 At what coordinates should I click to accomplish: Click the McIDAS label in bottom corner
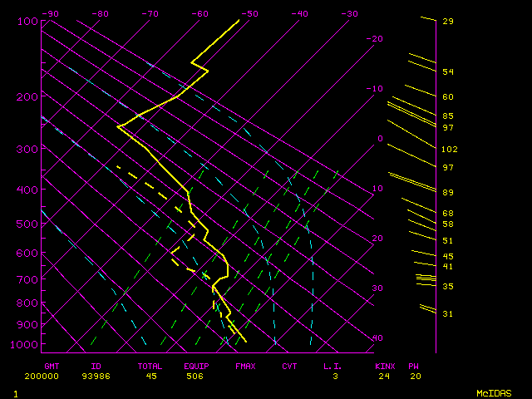pos(494,392)
